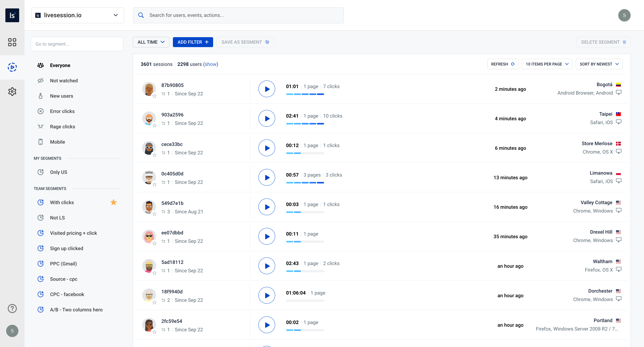This screenshot has height=347, width=644.
Task: Click show link next to 2298 users
Action: (x=210, y=64)
